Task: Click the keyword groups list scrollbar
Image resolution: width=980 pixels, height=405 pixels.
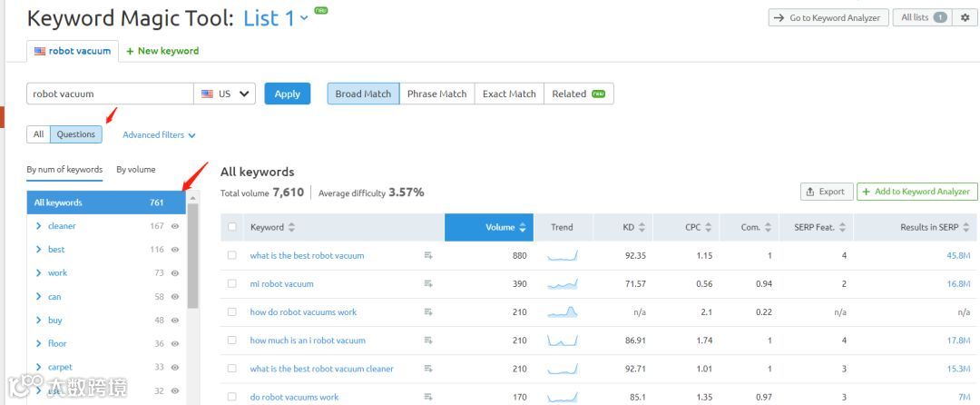Action: pos(192,256)
